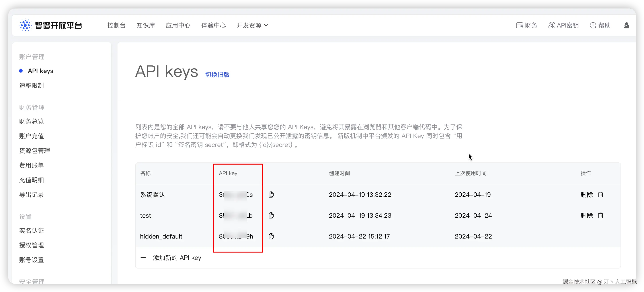Open 控制台 in top navigation
The height and width of the screenshot is (292, 644).
click(116, 25)
